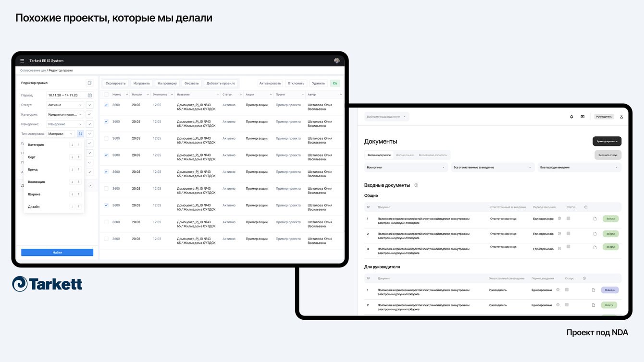Click help icon next to Вводные документы heading

[x=416, y=185]
